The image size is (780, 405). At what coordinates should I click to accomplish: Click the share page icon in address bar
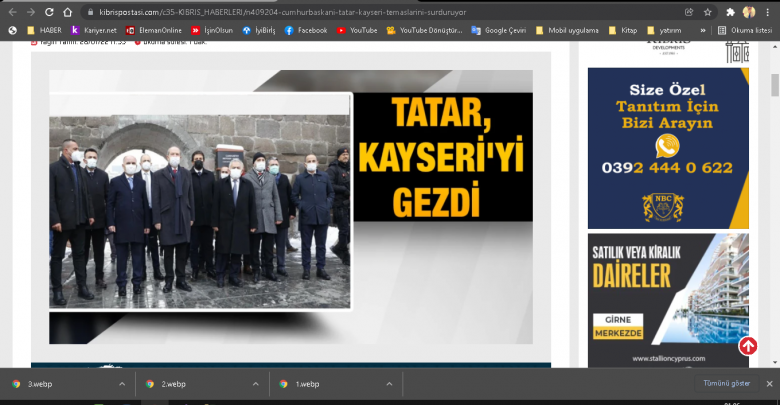tap(689, 12)
